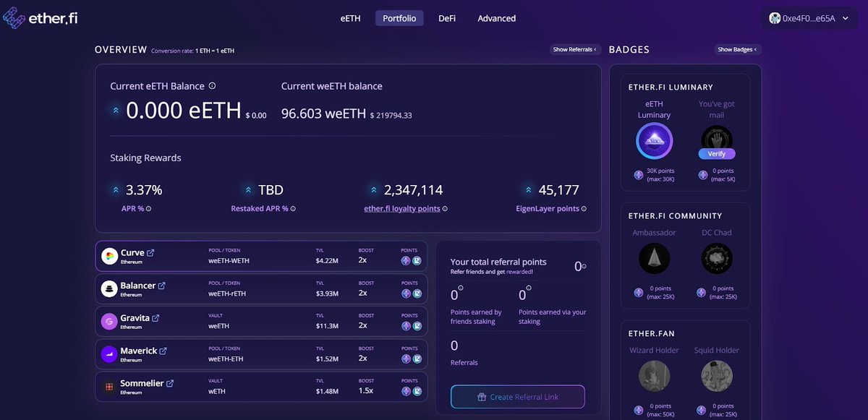The height and width of the screenshot is (420, 868).
Task: Click the Balancer protocol logo
Action: (109, 288)
